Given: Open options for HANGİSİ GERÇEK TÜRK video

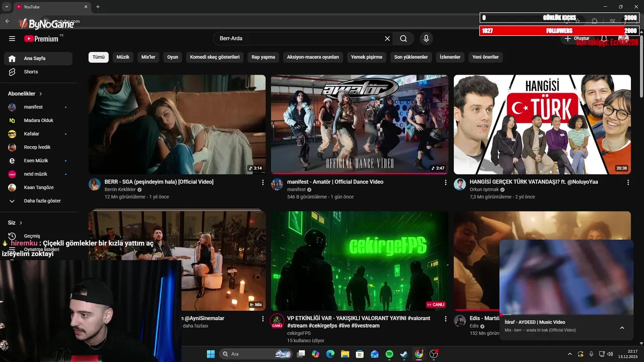Looking at the screenshot, I should [628, 183].
